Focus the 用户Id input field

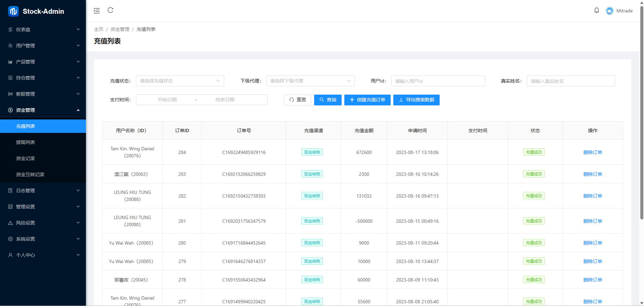(438, 81)
